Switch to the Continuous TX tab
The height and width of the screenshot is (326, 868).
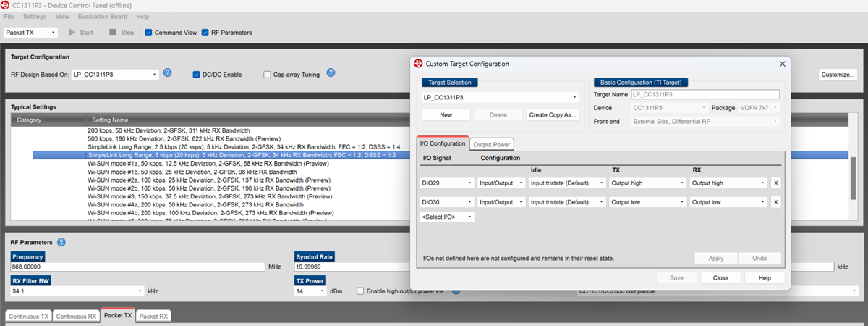click(28, 317)
